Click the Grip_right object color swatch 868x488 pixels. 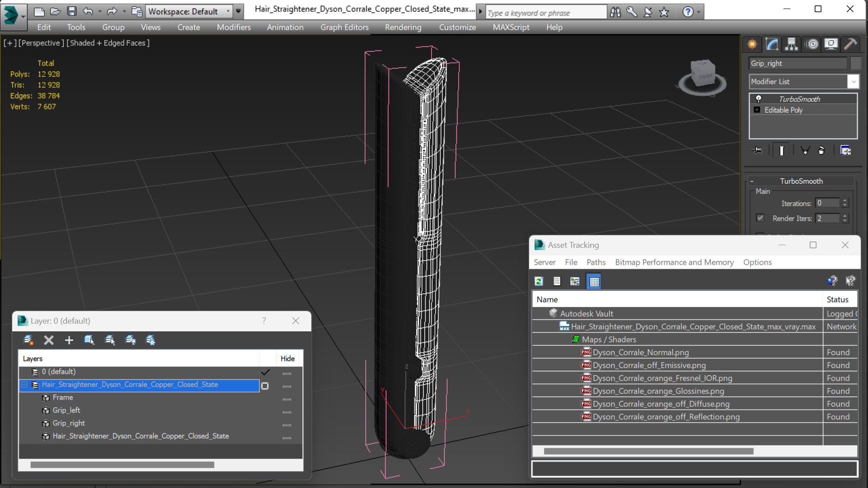tap(855, 63)
